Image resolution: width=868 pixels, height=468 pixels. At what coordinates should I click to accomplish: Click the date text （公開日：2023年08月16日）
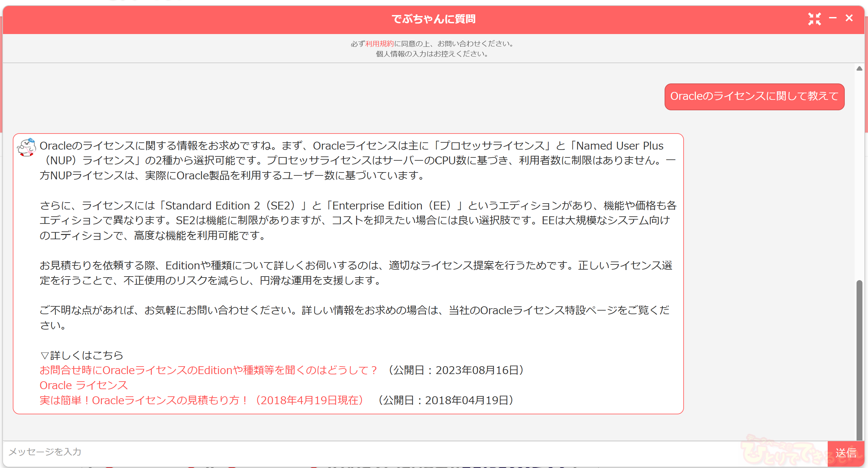point(456,370)
